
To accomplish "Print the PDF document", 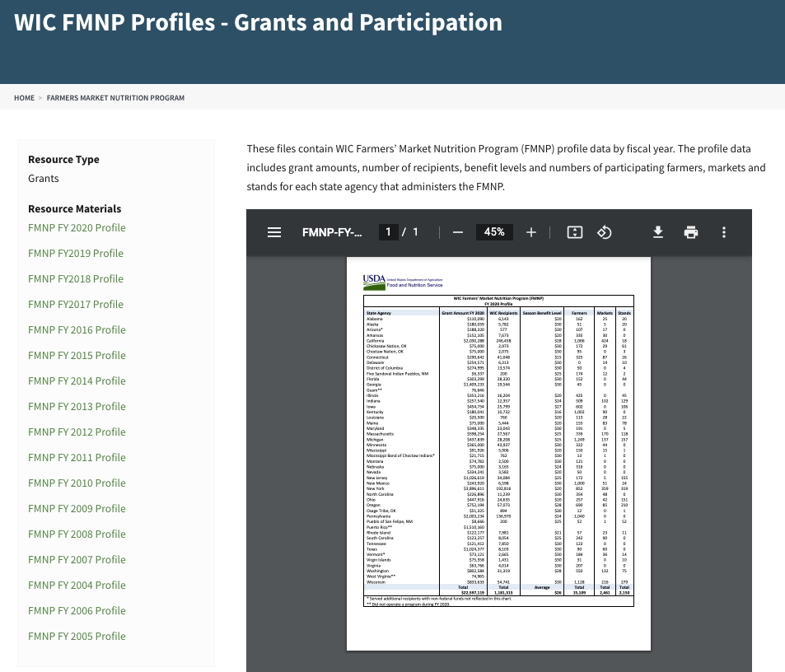I will pos(691,232).
